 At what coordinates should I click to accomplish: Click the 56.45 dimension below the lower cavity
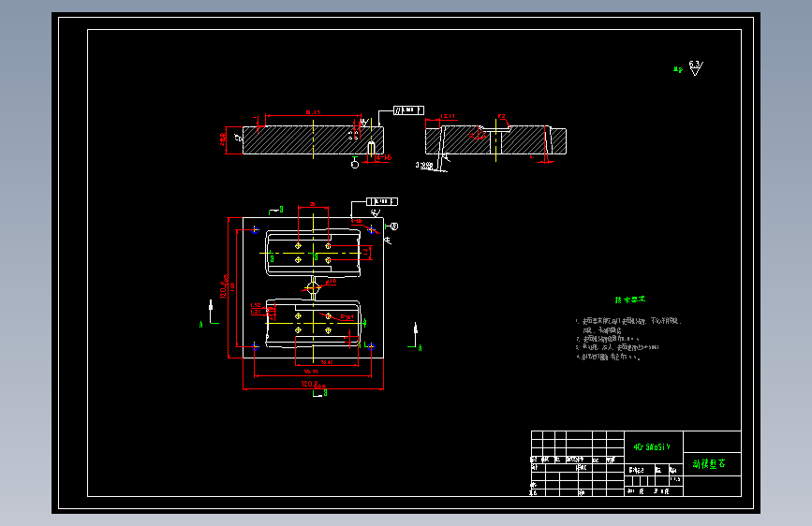click(326, 362)
